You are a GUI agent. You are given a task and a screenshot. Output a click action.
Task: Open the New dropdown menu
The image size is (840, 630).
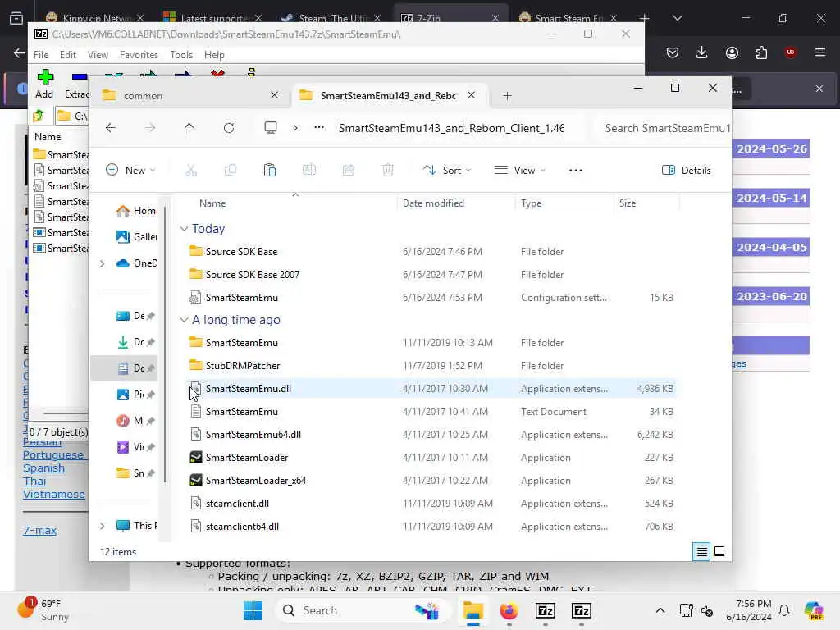click(x=130, y=171)
